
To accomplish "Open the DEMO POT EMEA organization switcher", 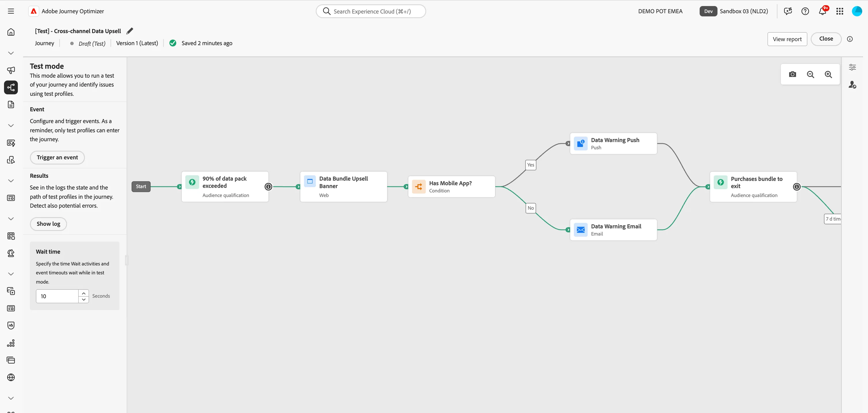I will coord(660,12).
